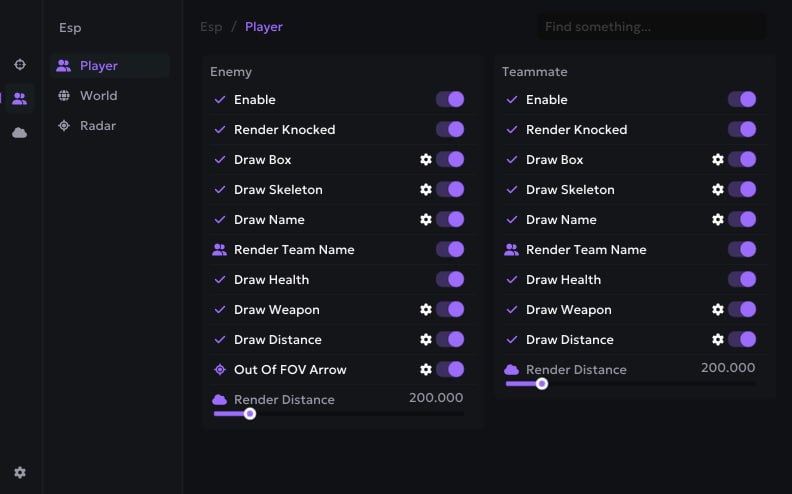The width and height of the screenshot is (792, 494).
Task: Open Teammate Draw Name gear settings
Action: coord(718,219)
